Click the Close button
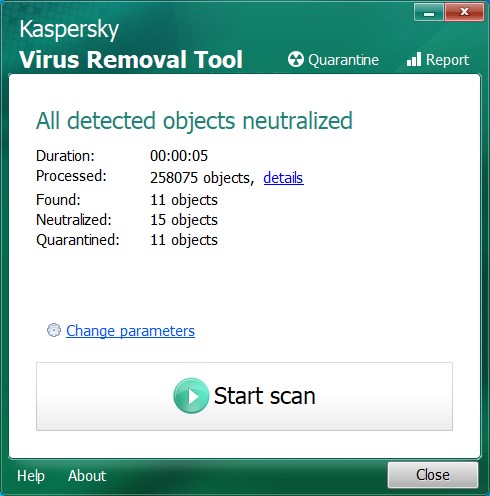The image size is (490, 496). coord(433,475)
